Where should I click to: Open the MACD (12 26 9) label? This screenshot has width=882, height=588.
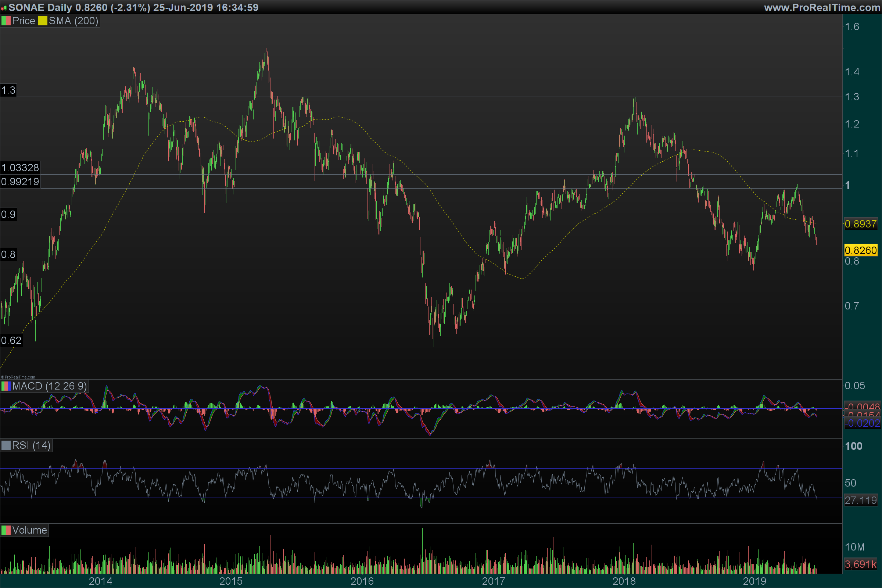click(50, 386)
